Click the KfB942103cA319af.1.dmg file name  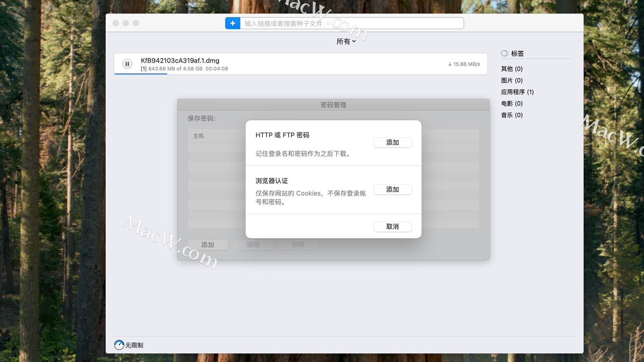180,61
